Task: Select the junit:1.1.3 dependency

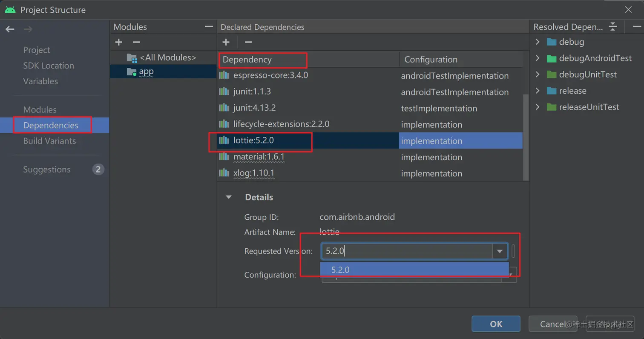Action: click(x=252, y=92)
